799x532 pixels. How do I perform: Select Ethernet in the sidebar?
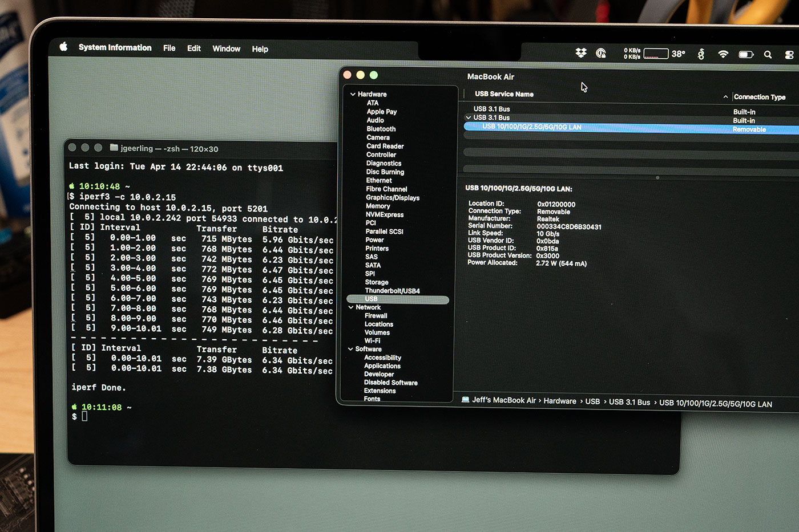[379, 180]
